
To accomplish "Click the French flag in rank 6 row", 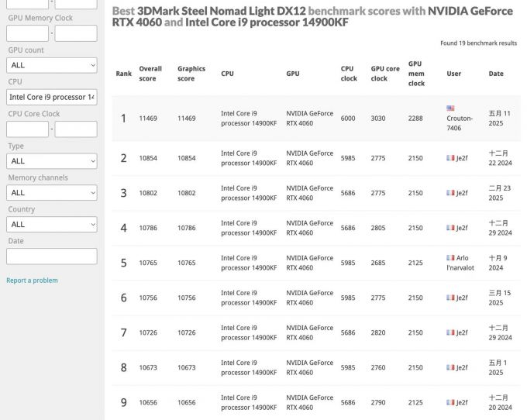I will (x=450, y=298).
